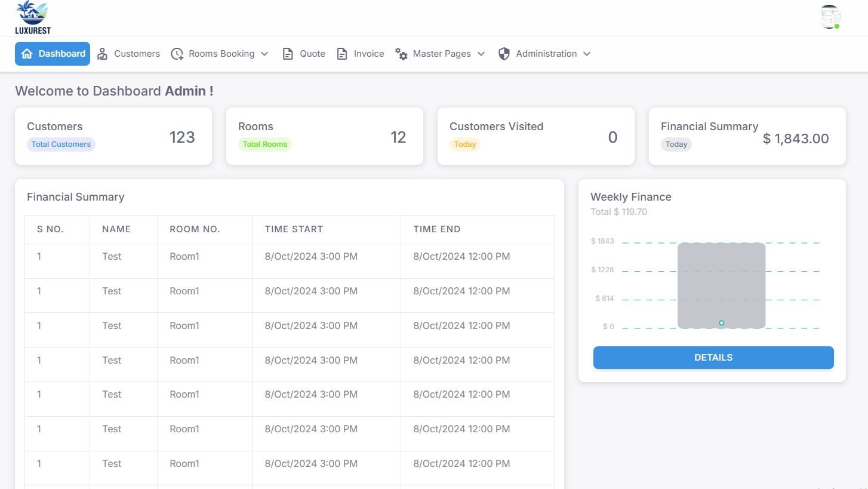This screenshot has height=489, width=868.
Task: Click the Weekly Finance heading
Action: 631,197
